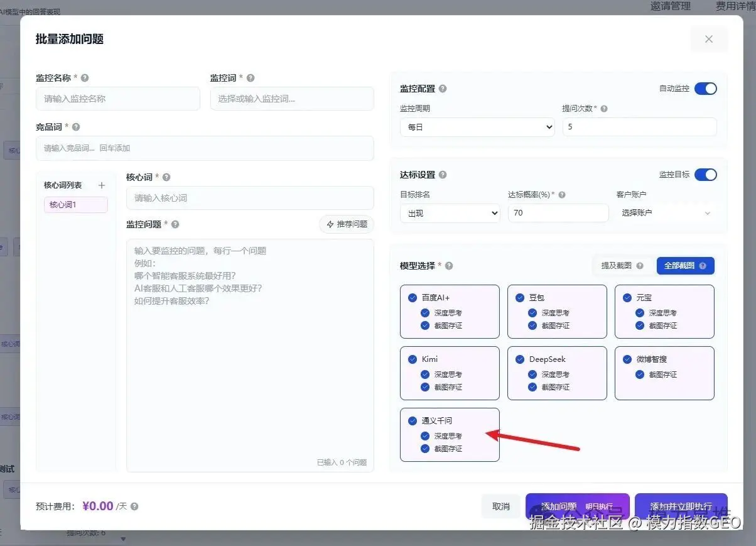The width and height of the screenshot is (756, 546).
Task: Click the 达标概率 field showing 70
Action: 558,213
